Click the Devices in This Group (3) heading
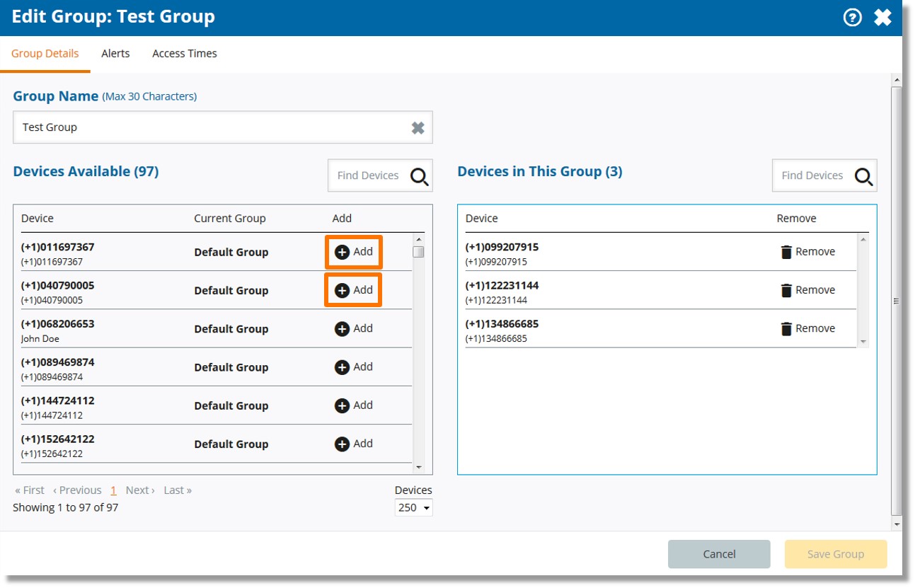This screenshot has height=588, width=915. click(x=540, y=172)
